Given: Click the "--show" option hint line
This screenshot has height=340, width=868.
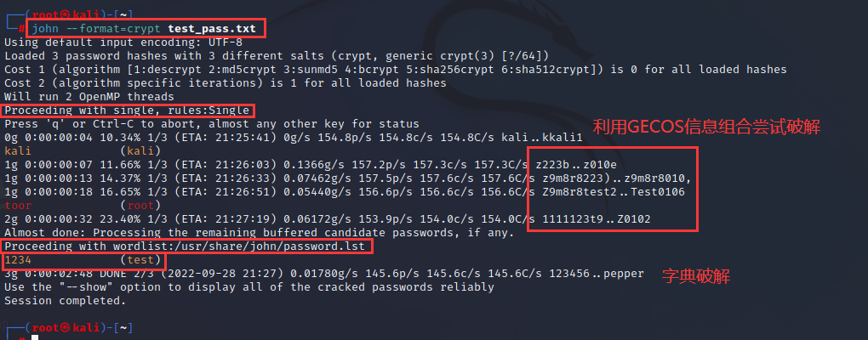Looking at the screenshot, I should coord(248,287).
